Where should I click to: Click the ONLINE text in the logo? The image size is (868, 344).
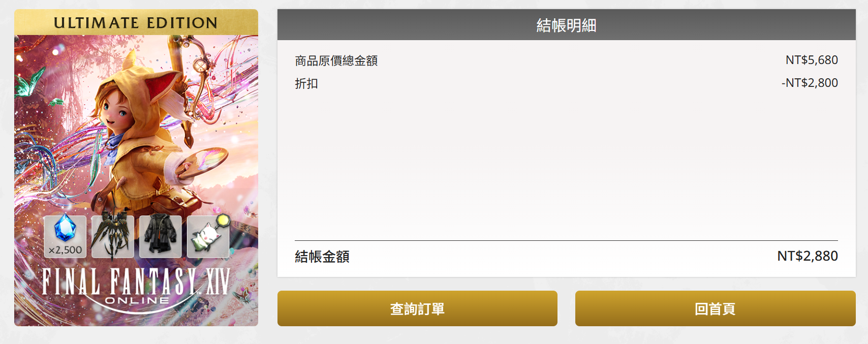[x=137, y=301]
